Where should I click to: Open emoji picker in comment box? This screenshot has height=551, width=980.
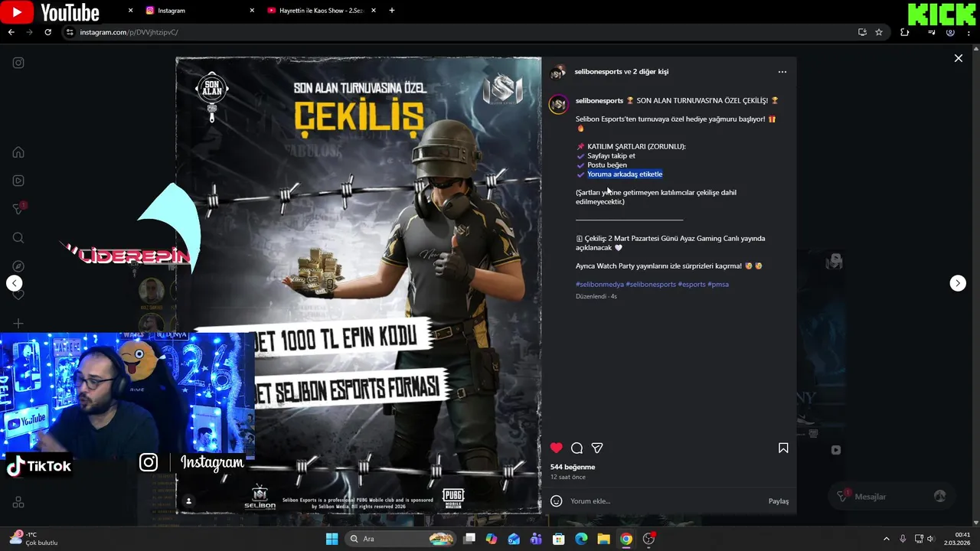557,501
